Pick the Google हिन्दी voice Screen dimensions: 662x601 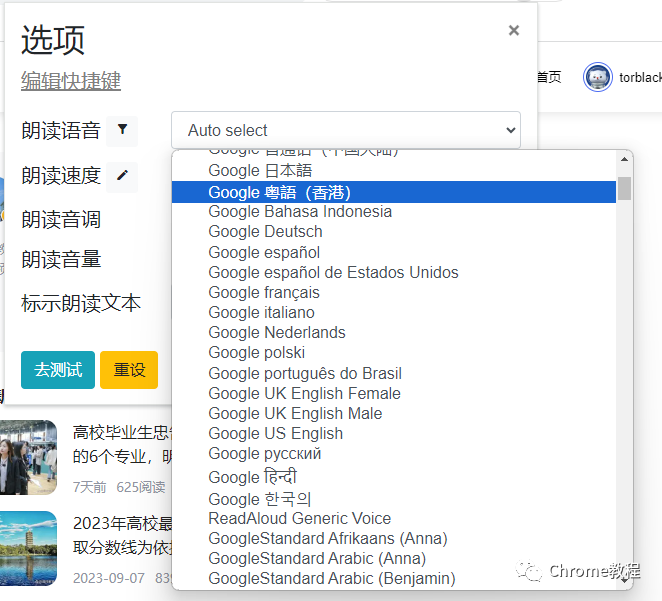(394, 476)
